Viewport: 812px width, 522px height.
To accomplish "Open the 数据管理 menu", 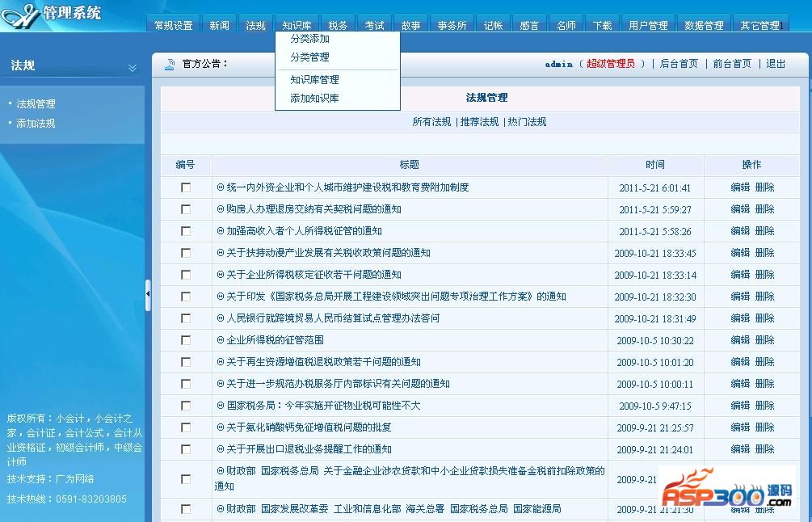I will coord(704,25).
